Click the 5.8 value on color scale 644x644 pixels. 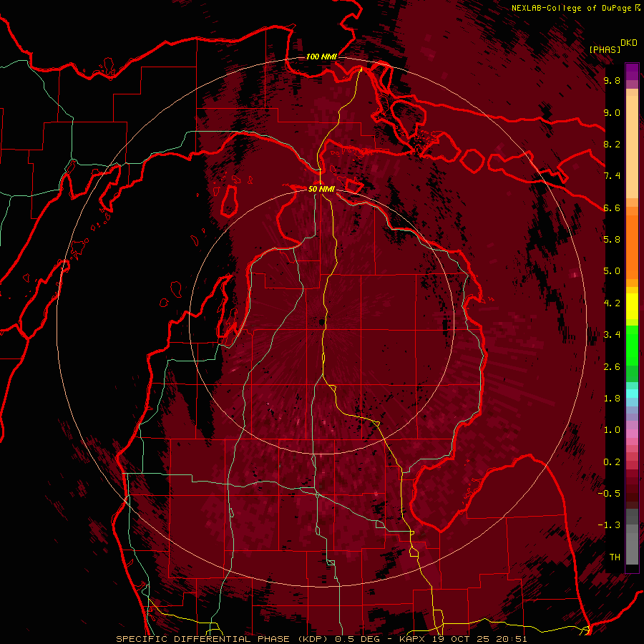(612, 240)
